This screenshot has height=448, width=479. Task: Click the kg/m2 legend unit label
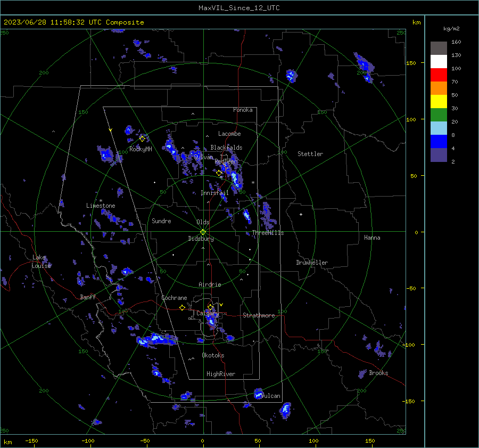click(451, 29)
